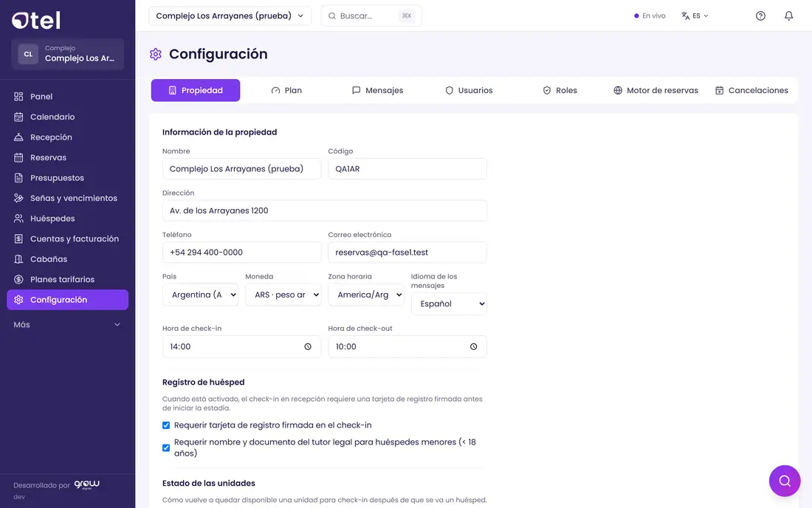
Task: Go to Huéspedes in sidebar
Action: tap(67, 219)
